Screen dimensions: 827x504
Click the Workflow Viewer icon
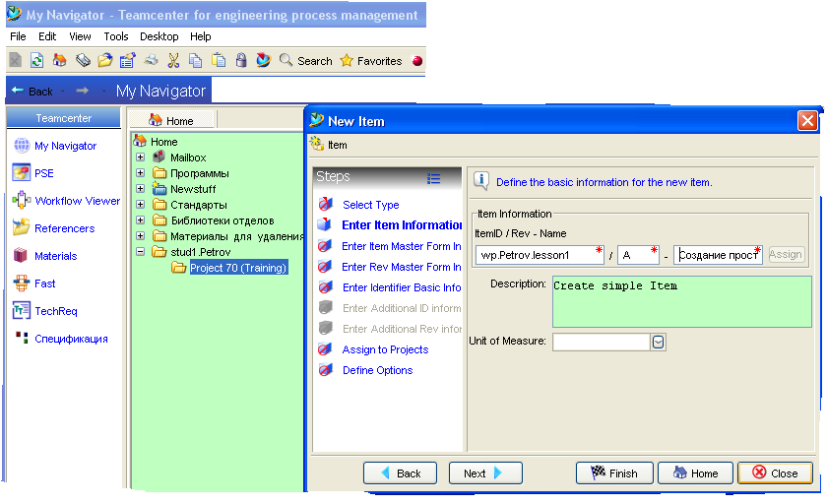(x=22, y=200)
